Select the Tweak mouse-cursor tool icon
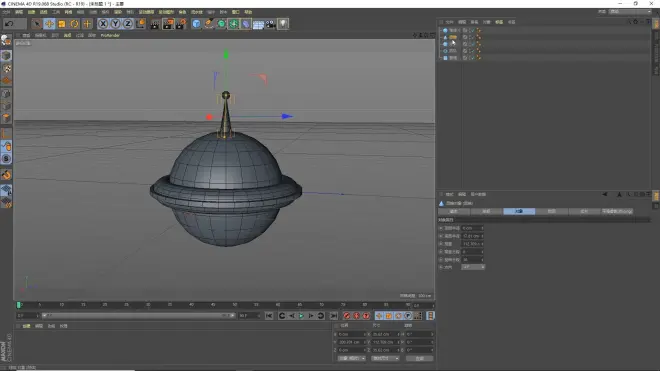 tap(6, 146)
